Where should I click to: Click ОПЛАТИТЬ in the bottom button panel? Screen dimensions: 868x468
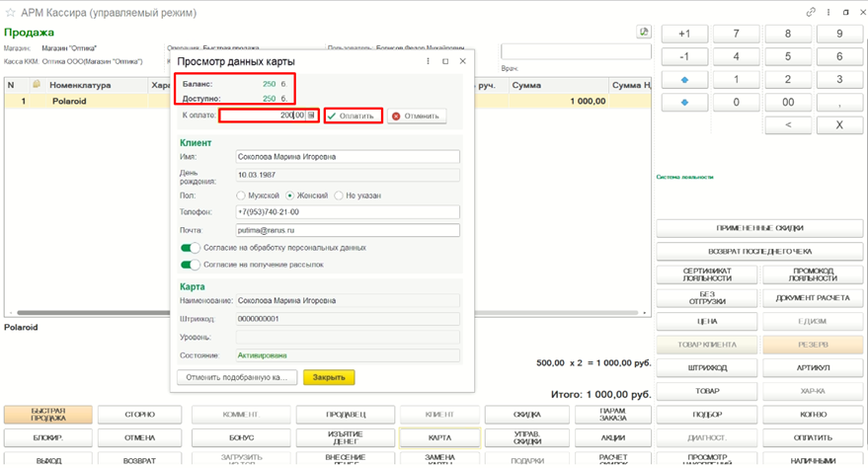point(813,437)
